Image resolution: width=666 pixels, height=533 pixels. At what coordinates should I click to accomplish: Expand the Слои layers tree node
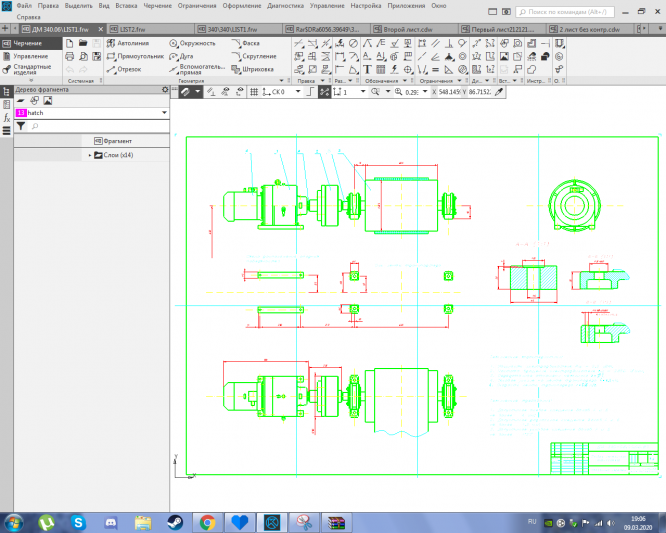pos(90,155)
